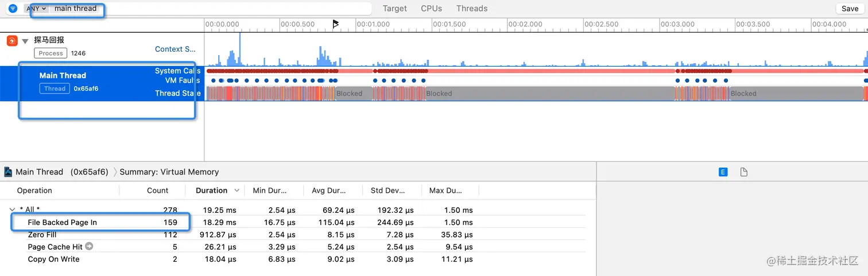868x276 pixels.
Task: Click the main thread filter text field
Action: 210,9
